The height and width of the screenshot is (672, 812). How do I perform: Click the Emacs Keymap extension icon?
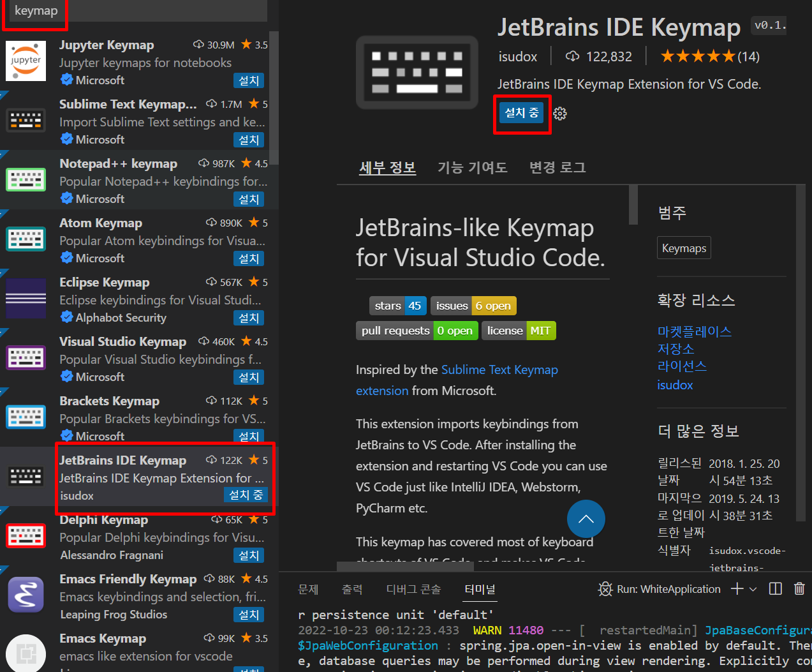click(26, 653)
